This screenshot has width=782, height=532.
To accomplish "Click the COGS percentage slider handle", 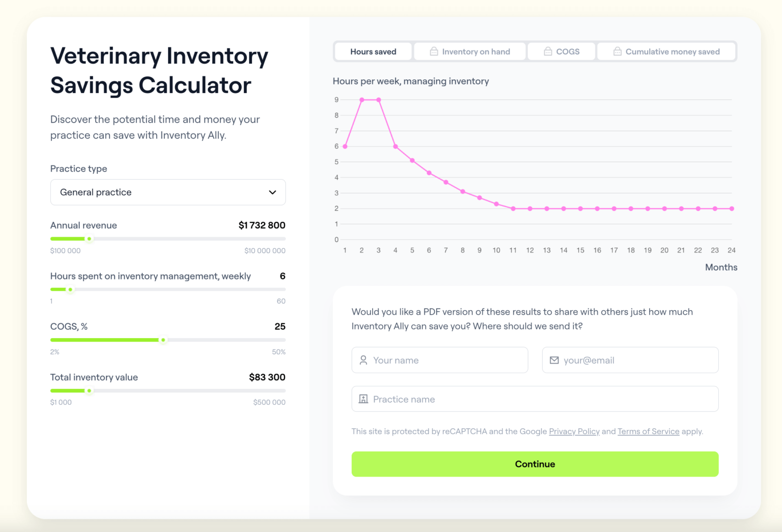I will pyautogui.click(x=163, y=340).
